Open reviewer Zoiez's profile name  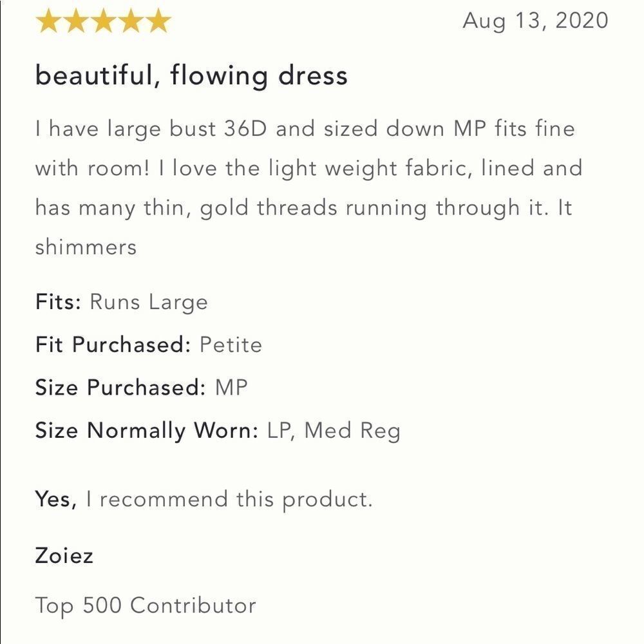[64, 555]
